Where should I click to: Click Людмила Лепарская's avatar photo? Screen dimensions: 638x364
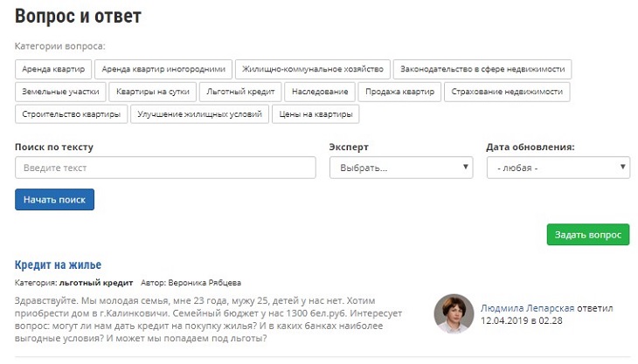[454, 313]
